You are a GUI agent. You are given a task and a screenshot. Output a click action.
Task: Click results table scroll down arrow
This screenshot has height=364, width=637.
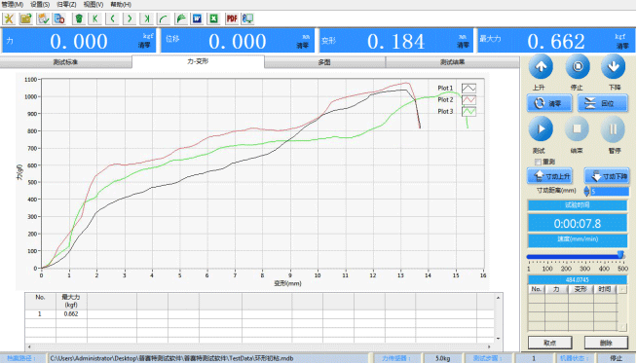click(498, 339)
